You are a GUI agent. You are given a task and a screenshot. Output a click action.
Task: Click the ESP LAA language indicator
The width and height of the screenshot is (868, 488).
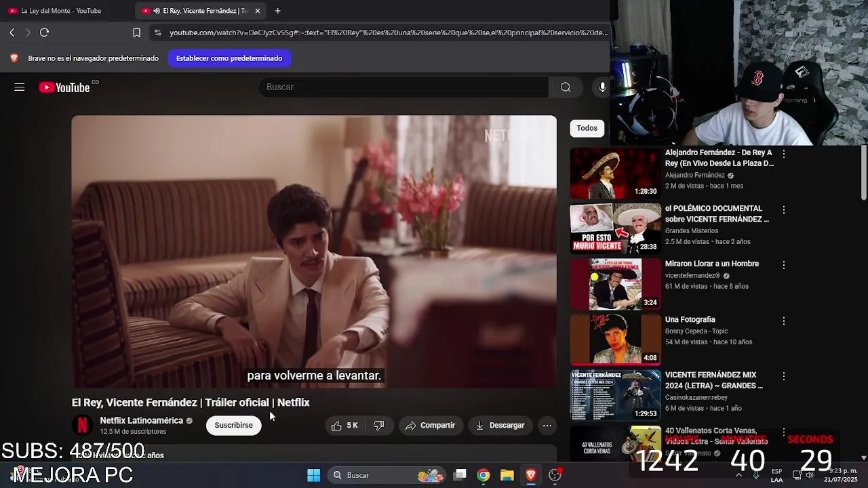[x=776, y=475]
